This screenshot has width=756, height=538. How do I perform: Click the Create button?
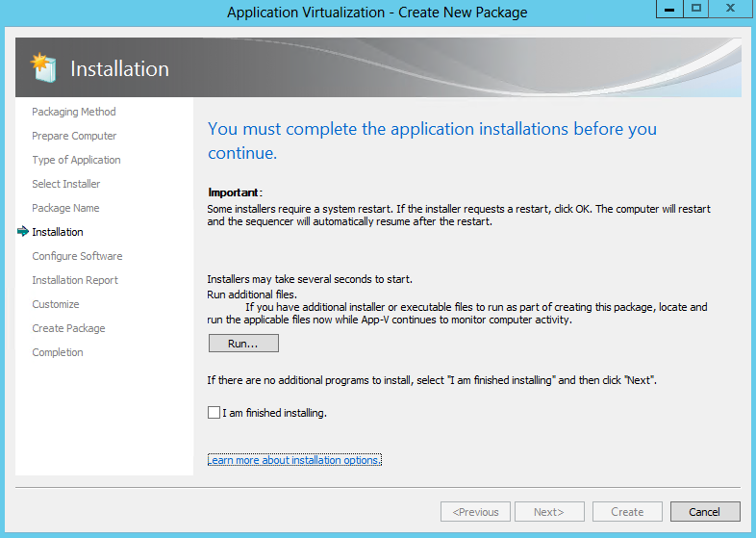(x=627, y=512)
